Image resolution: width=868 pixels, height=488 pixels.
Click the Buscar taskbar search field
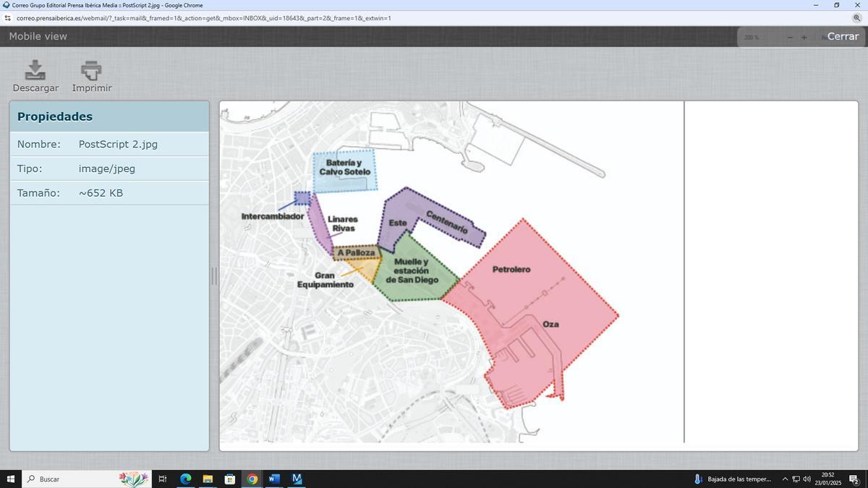72,479
